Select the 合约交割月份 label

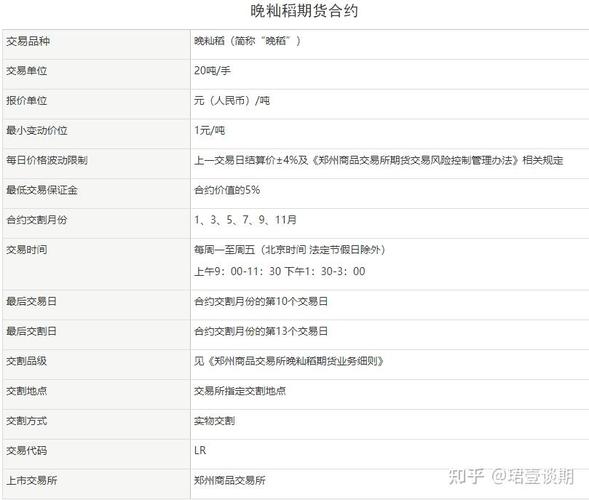tap(37, 220)
